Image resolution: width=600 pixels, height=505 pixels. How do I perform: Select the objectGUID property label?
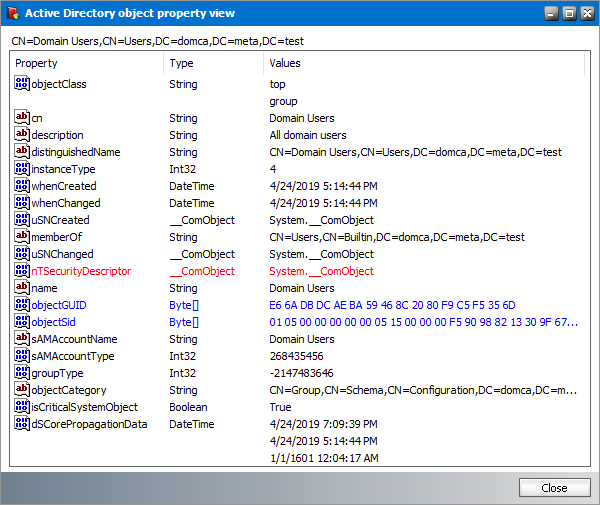click(x=59, y=305)
